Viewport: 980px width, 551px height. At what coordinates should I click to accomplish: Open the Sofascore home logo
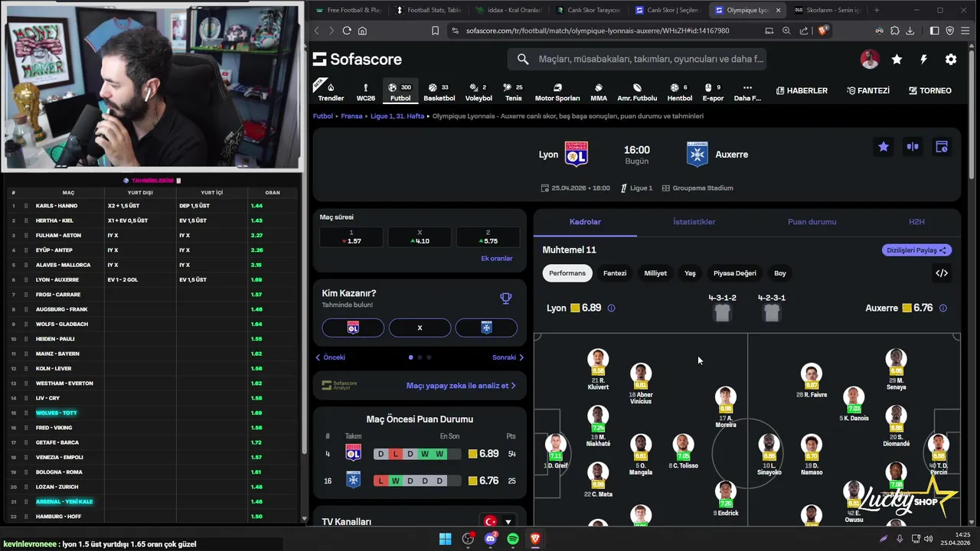(x=357, y=59)
